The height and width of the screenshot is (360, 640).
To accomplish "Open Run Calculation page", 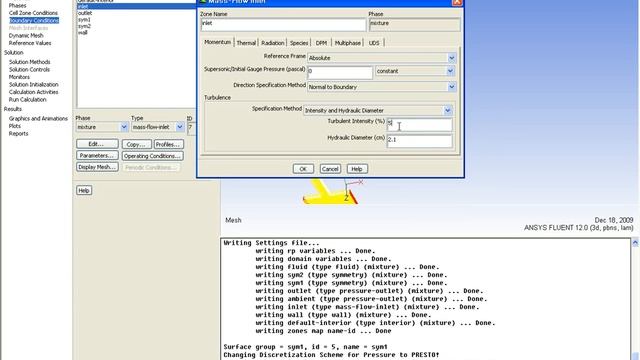I will point(27,100).
